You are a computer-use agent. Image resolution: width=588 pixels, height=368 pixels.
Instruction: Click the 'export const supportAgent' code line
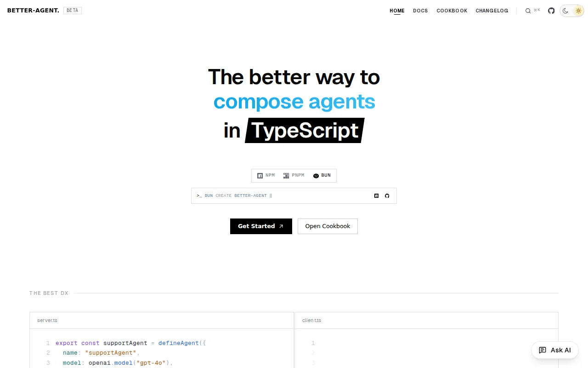coord(131,343)
